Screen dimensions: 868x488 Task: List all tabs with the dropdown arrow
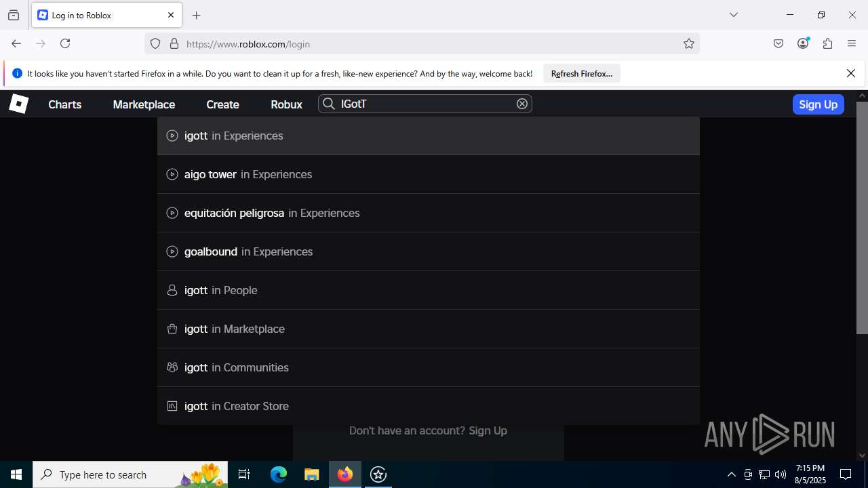click(734, 15)
